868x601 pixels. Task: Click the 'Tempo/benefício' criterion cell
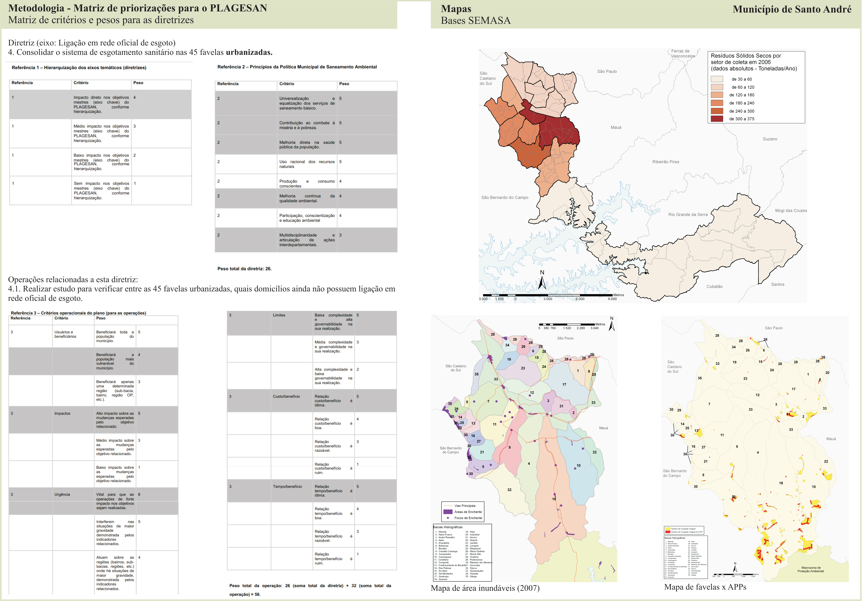click(x=292, y=491)
